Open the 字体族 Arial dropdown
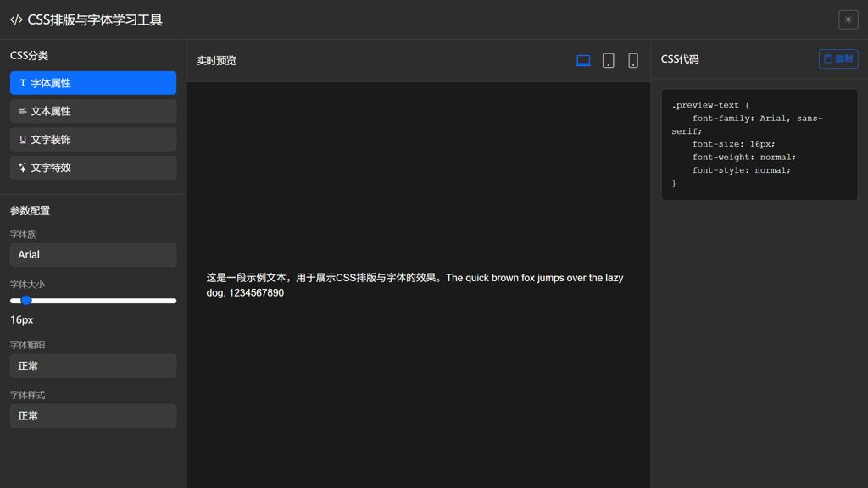868x488 pixels. pos(93,255)
